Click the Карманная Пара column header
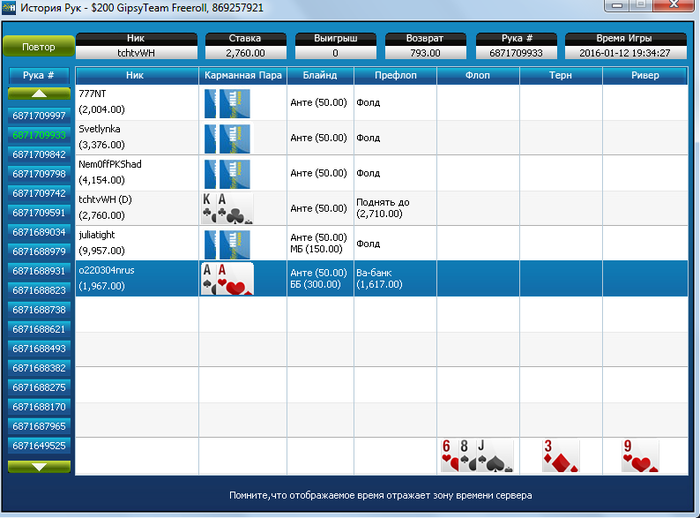The height and width of the screenshot is (518, 700). (x=243, y=75)
